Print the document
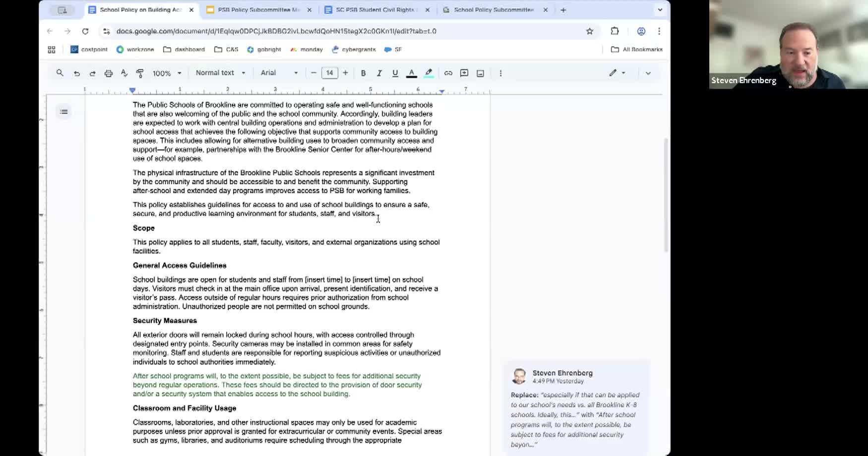This screenshot has width=868, height=456. click(x=108, y=73)
